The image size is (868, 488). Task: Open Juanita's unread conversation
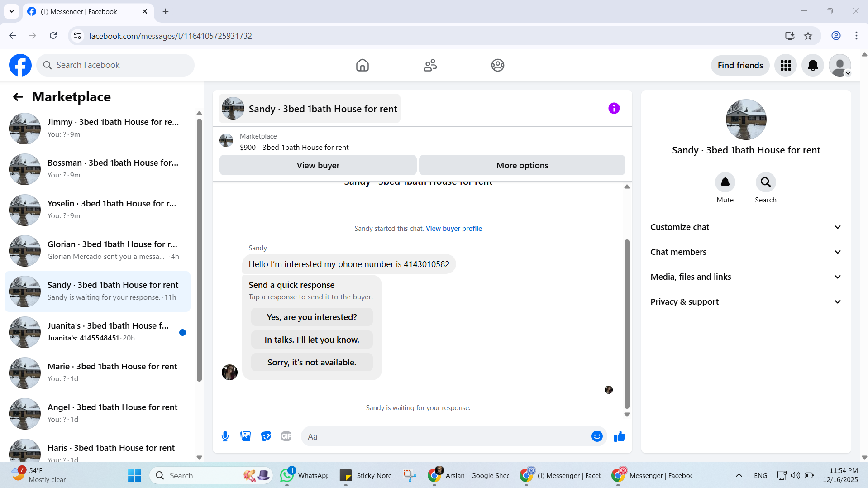[97, 332]
